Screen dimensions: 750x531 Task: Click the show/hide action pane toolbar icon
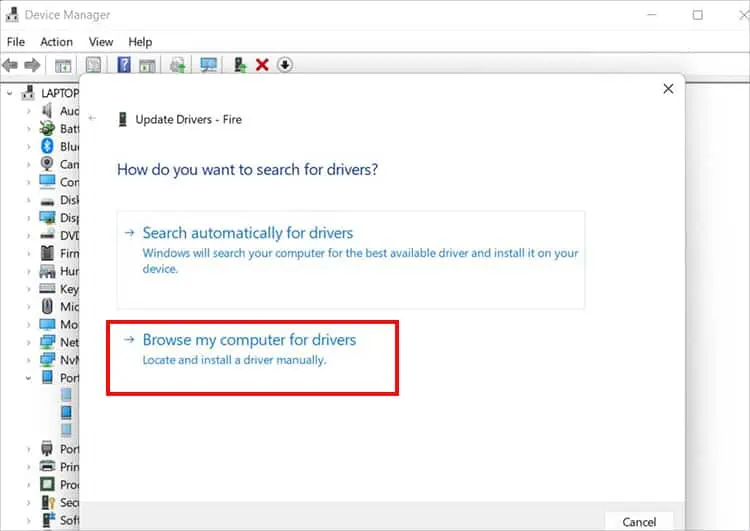point(147,66)
